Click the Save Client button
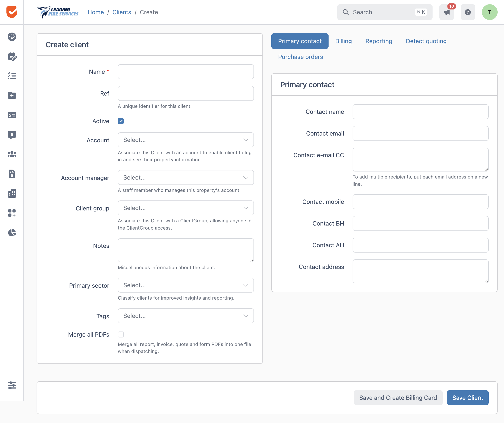Viewport: 504px width, 423px height. pos(467,397)
